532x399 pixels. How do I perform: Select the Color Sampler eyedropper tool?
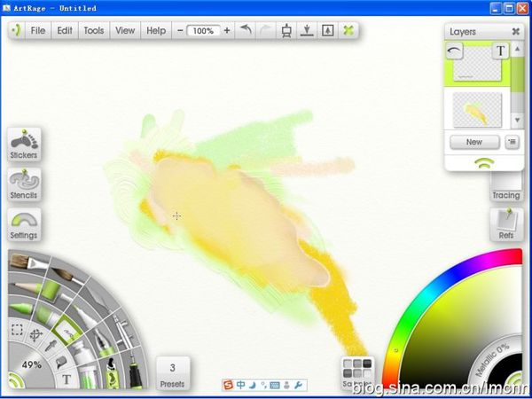tap(51, 346)
